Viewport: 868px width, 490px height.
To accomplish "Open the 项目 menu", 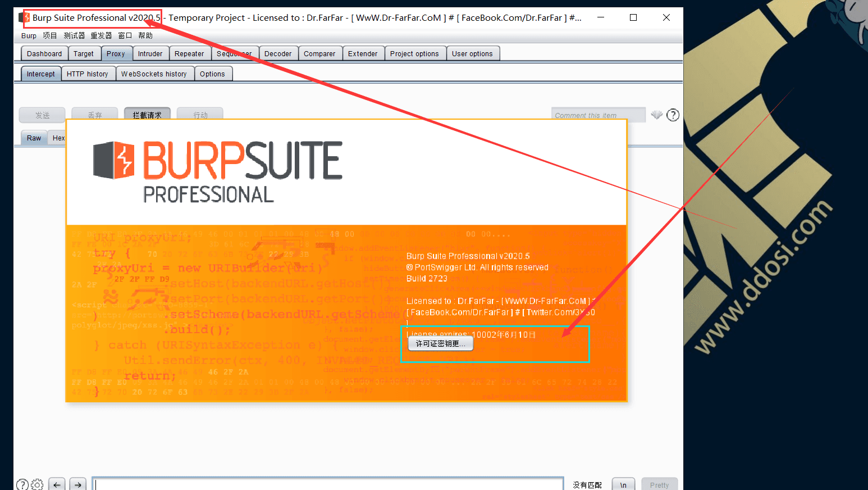I will point(50,36).
